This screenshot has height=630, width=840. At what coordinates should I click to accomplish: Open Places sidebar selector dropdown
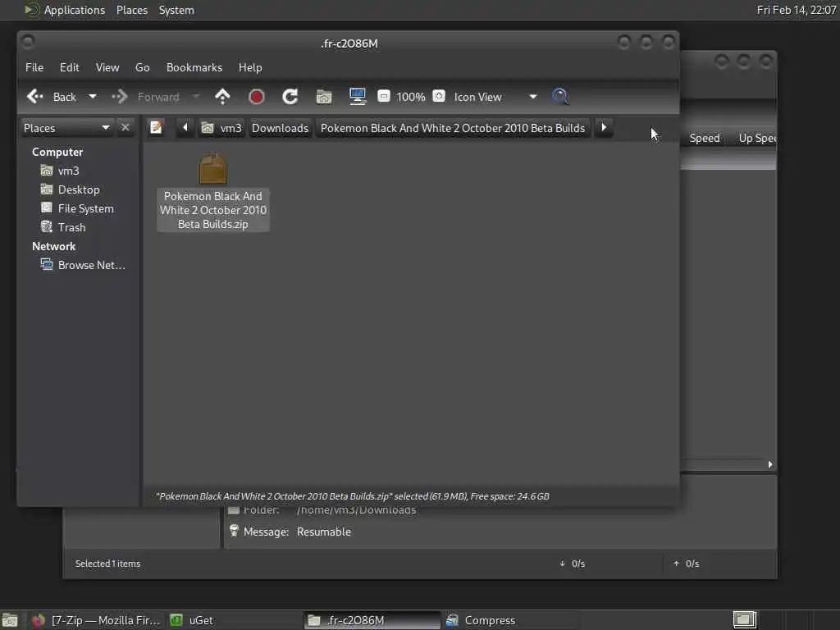coord(66,128)
